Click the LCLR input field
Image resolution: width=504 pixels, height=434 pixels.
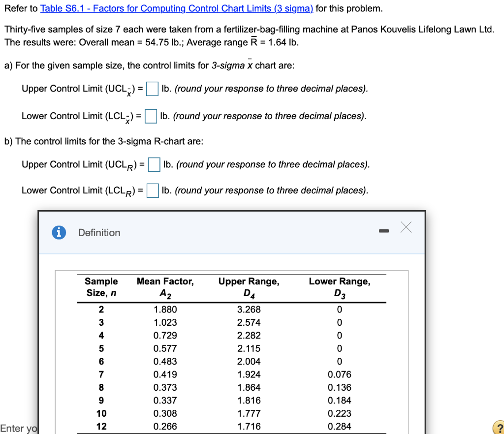pyautogui.click(x=152, y=190)
